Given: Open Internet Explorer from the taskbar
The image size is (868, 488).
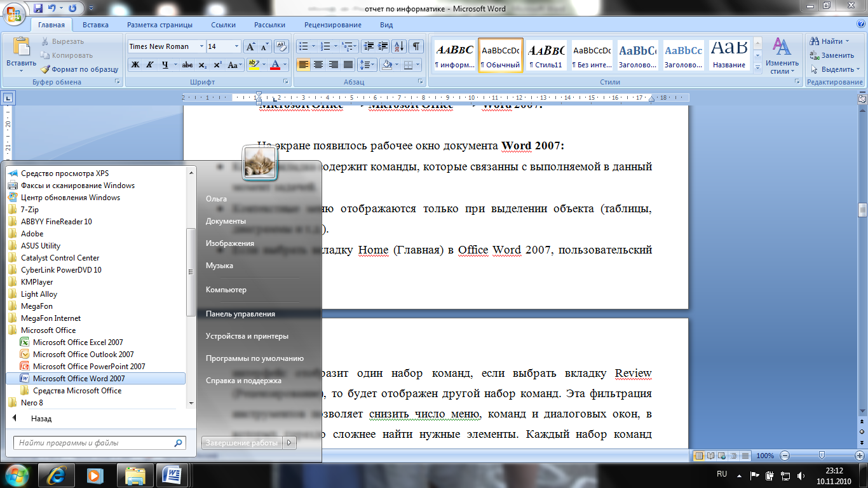Looking at the screenshot, I should point(57,475).
